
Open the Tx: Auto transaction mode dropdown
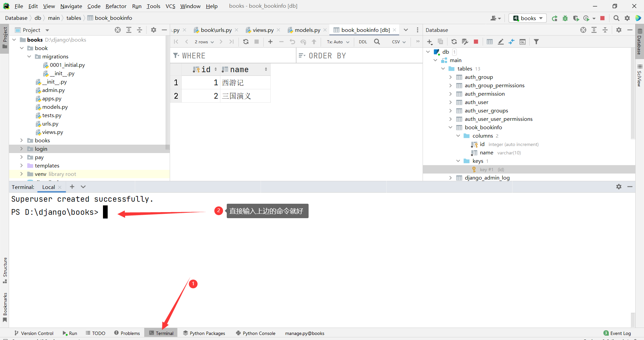pyautogui.click(x=338, y=42)
